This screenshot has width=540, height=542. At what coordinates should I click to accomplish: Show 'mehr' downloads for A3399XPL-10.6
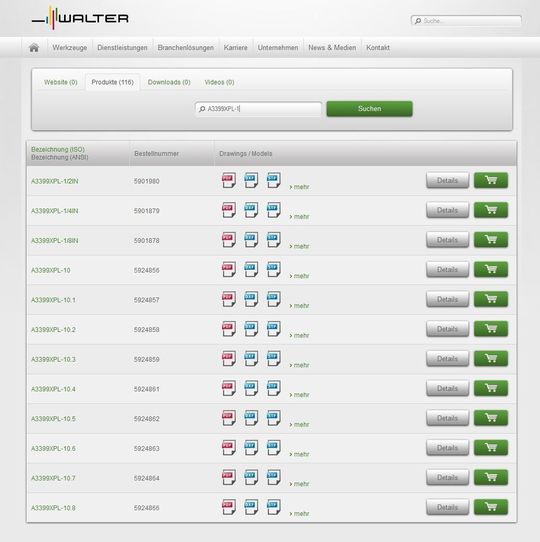click(299, 455)
